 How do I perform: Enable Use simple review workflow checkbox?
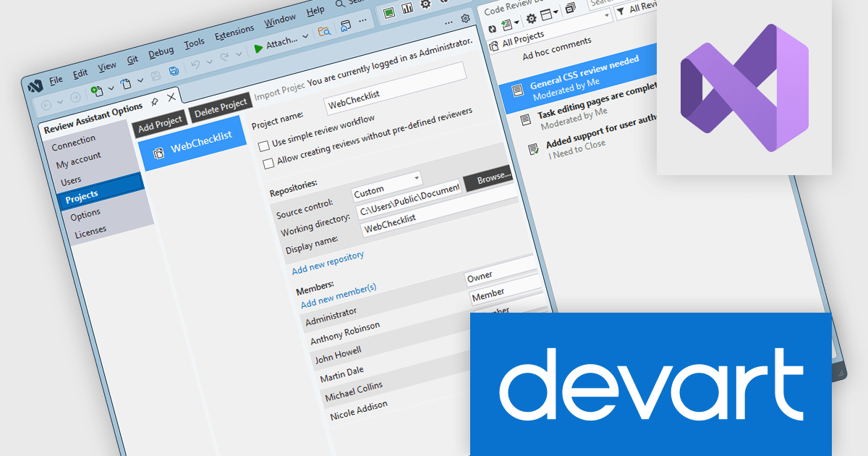(264, 145)
